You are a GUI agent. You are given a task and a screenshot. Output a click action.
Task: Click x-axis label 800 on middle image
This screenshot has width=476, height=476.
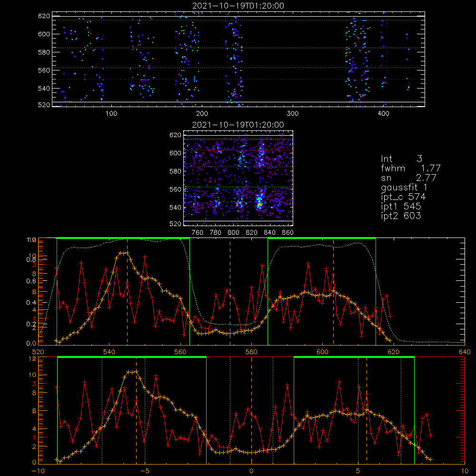tap(233, 233)
